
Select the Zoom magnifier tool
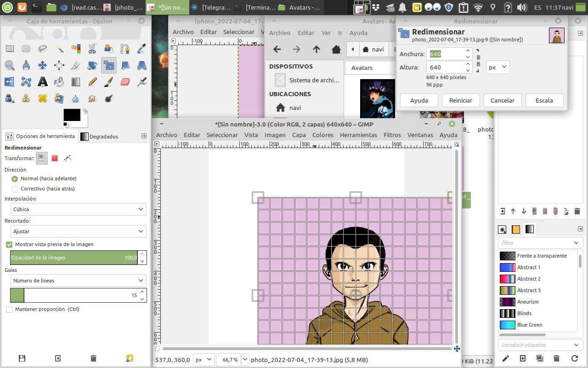coord(10,65)
